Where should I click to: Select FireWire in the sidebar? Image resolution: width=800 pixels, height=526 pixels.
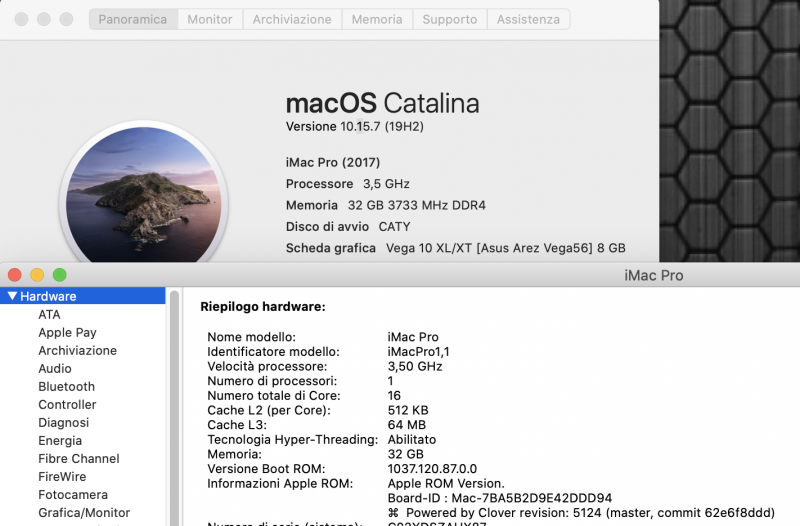click(x=62, y=477)
